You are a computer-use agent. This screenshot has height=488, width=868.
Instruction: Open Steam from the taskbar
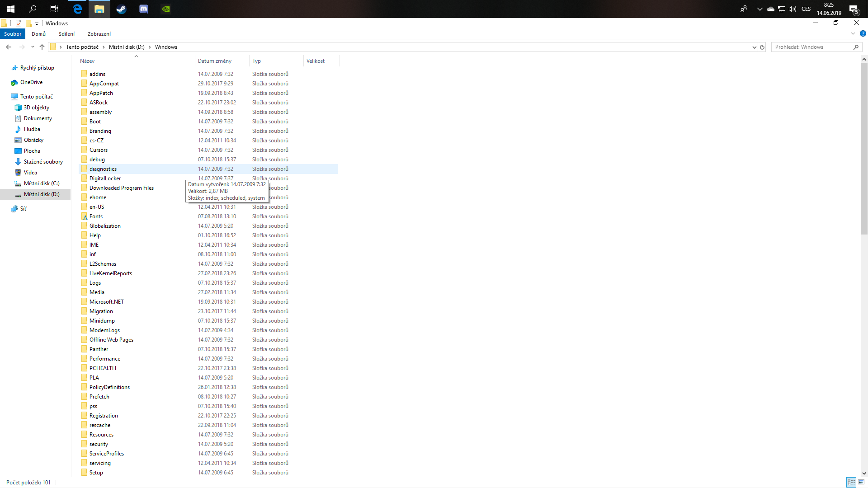(121, 9)
